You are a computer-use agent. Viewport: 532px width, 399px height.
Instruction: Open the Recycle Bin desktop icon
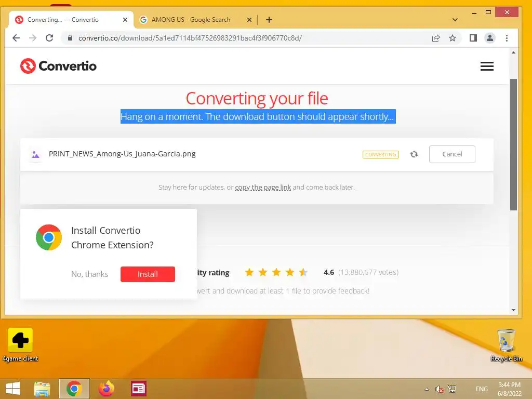506,345
